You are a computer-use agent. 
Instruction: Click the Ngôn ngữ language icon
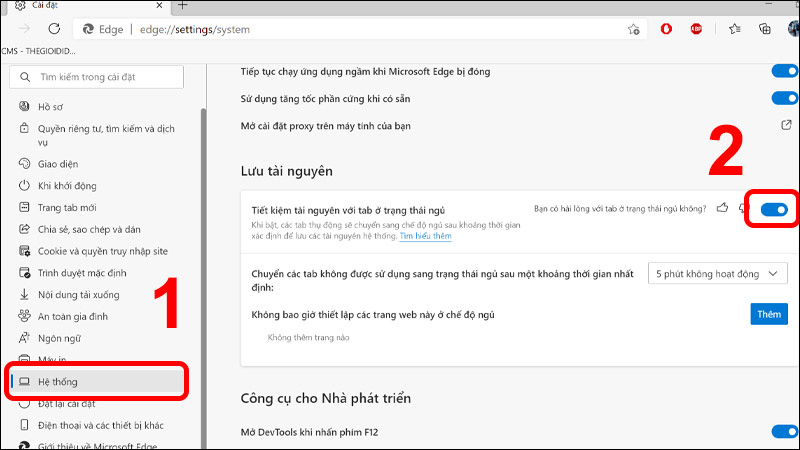(x=24, y=338)
